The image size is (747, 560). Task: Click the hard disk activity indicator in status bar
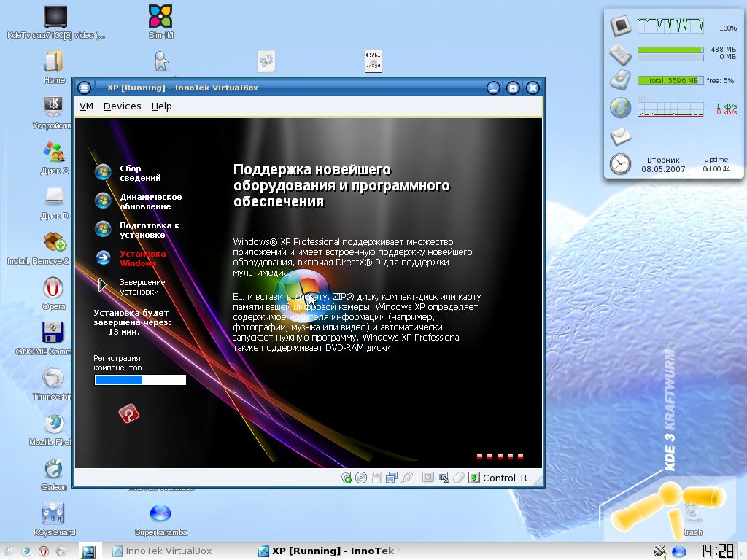click(346, 478)
